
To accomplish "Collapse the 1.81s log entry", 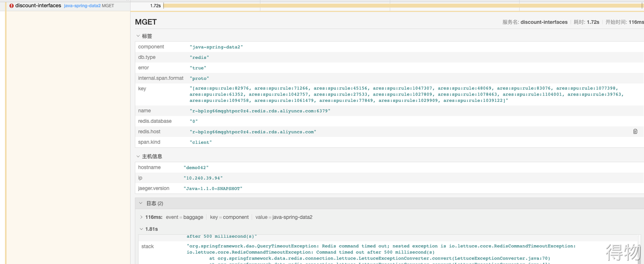I will (141, 229).
